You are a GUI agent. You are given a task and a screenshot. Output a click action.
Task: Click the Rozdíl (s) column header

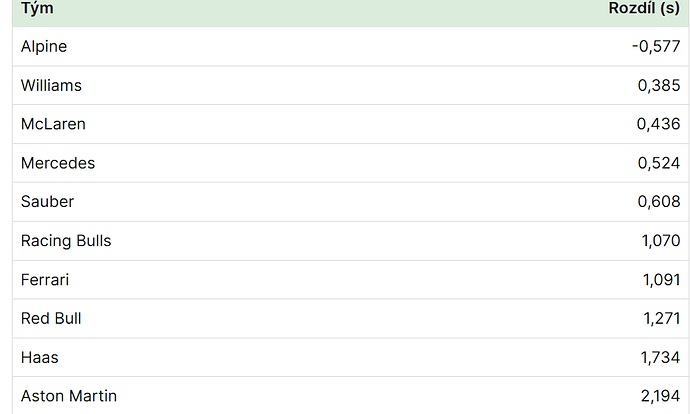click(x=644, y=8)
